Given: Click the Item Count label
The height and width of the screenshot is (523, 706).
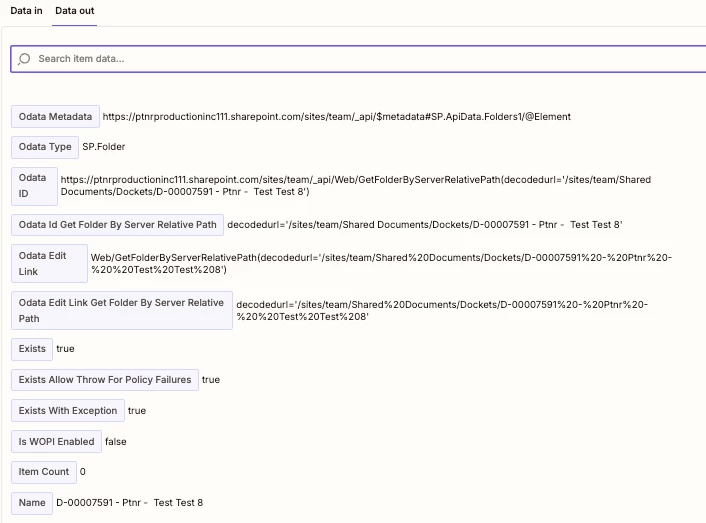Looking at the screenshot, I should (44, 472).
